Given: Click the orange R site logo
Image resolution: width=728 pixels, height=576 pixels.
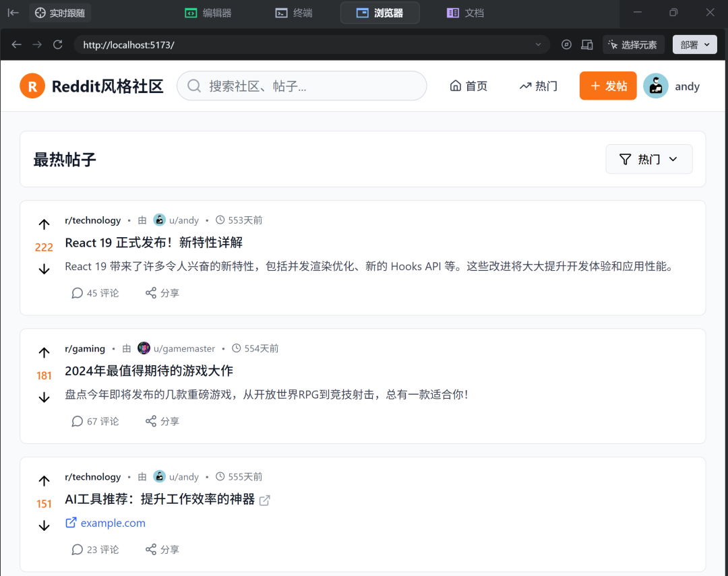Looking at the screenshot, I should tap(32, 86).
